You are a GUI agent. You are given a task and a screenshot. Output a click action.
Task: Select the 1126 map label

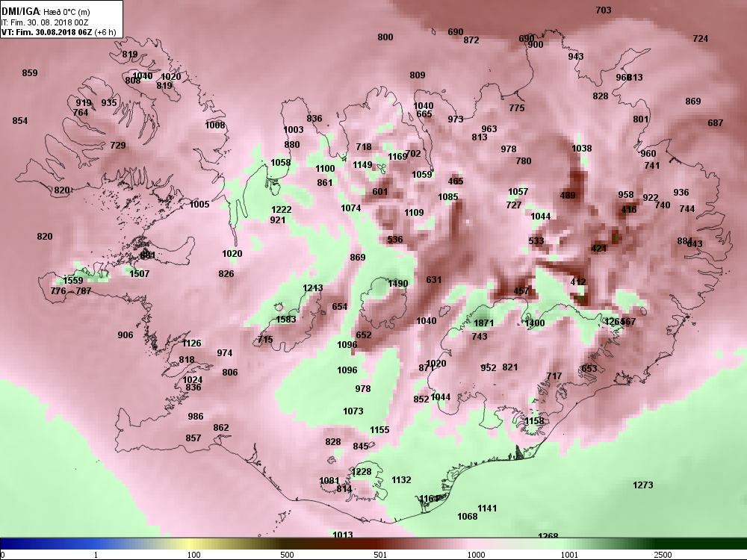coord(191,343)
